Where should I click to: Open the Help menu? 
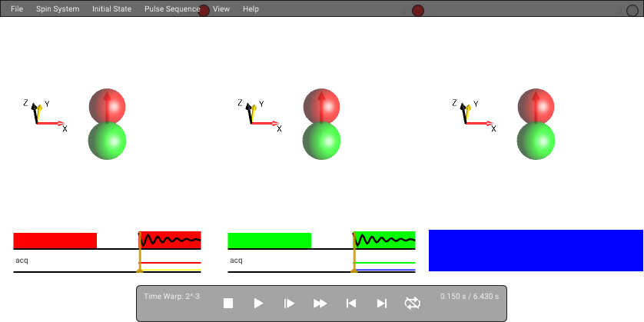(x=251, y=8)
